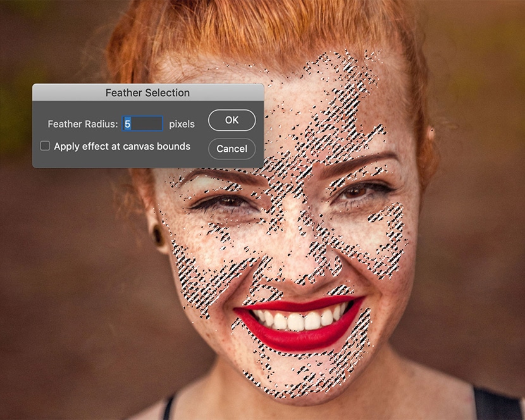The width and height of the screenshot is (525, 420).
Task: Click the Feather Radius input field
Action: tap(142, 124)
